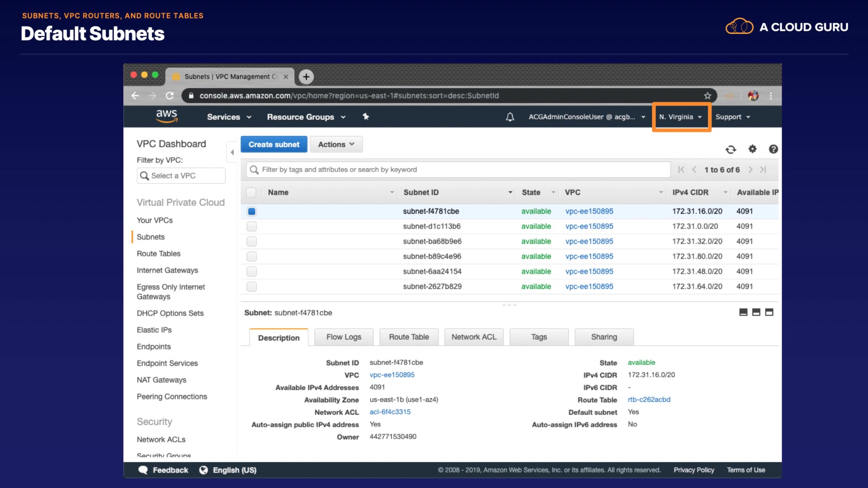Bookmark page with the star icon

point(708,96)
